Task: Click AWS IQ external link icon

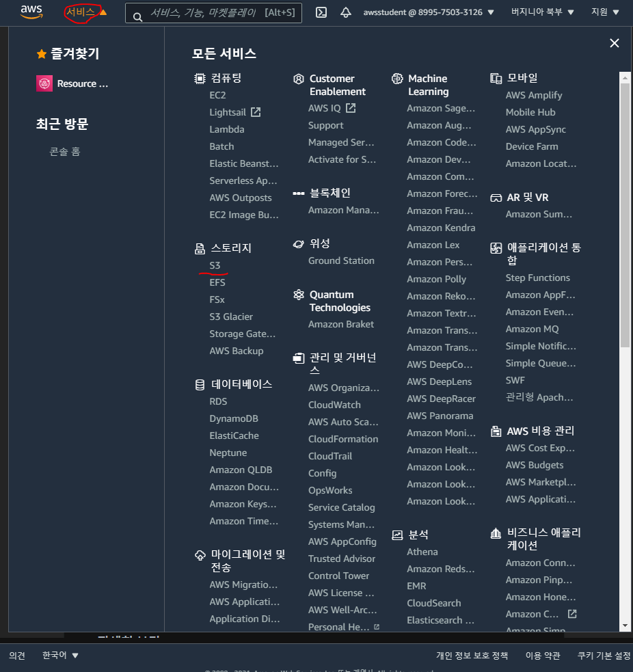Action: point(351,108)
